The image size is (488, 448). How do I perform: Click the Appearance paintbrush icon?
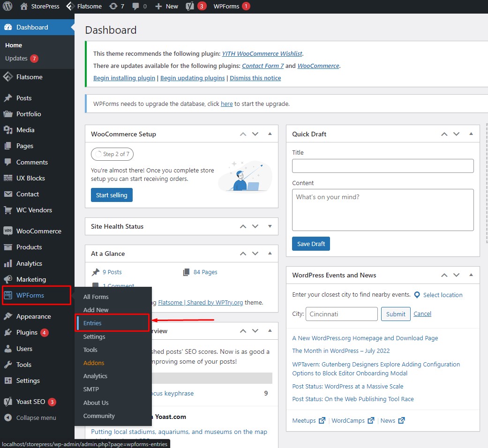(8, 316)
